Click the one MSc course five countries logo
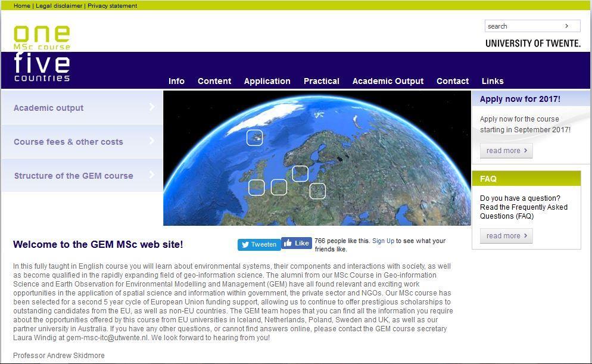 point(42,54)
